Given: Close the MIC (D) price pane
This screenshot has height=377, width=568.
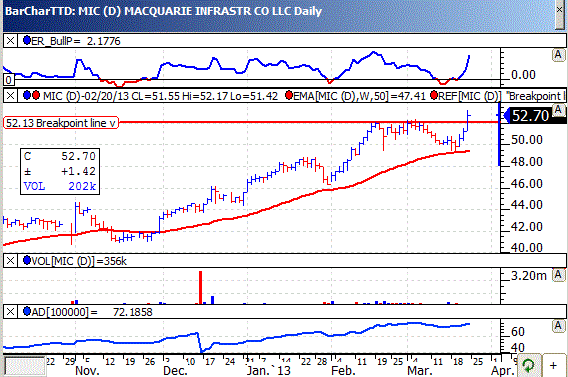Looking at the screenshot, I should [x=10, y=96].
